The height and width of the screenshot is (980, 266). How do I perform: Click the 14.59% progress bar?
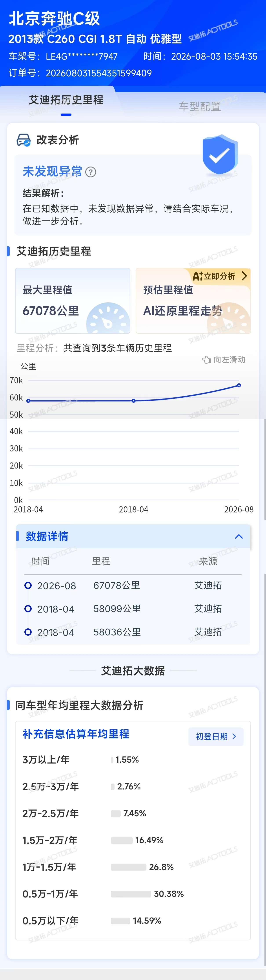pos(120,921)
